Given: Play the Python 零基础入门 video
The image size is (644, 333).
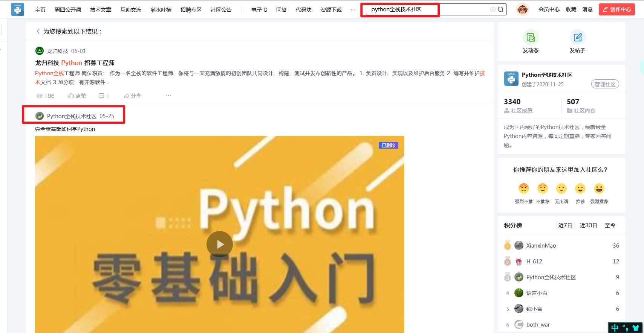Looking at the screenshot, I should point(220,244).
